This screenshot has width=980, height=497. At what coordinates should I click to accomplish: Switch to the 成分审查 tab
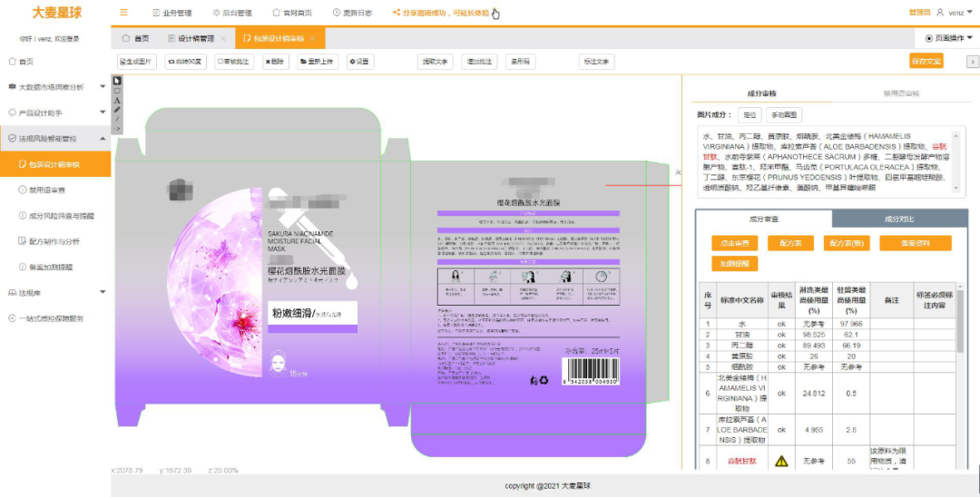point(764,219)
